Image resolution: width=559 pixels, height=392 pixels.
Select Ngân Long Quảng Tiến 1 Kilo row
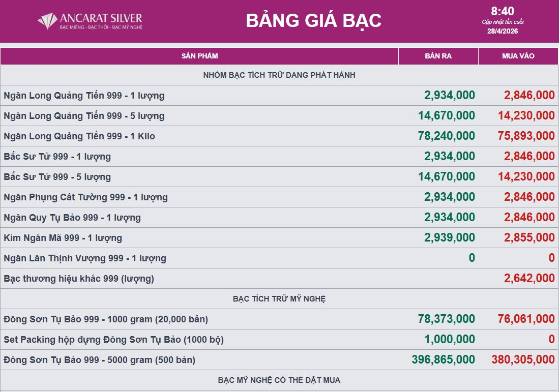pos(79,136)
